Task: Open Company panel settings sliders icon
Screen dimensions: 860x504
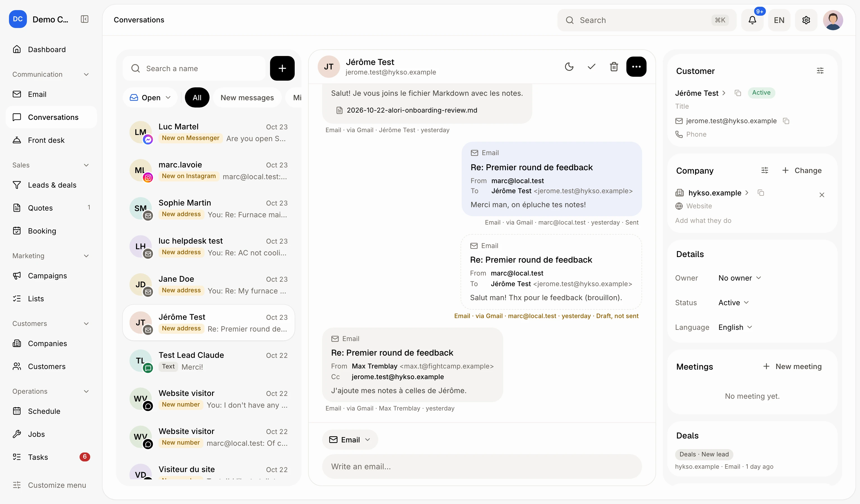Action: pos(765,170)
